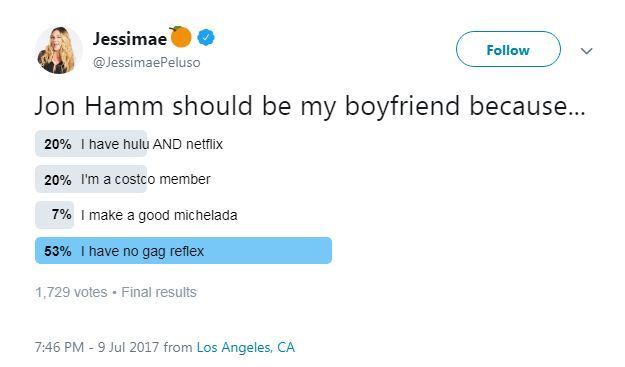
Task: Click the orange emoji beside Jessimae
Action: pos(181,37)
